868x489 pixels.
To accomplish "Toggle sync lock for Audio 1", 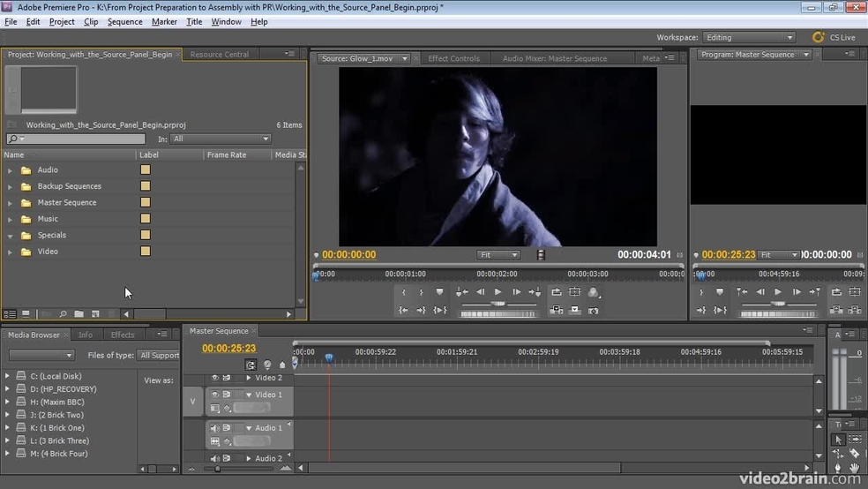I will coord(227,428).
